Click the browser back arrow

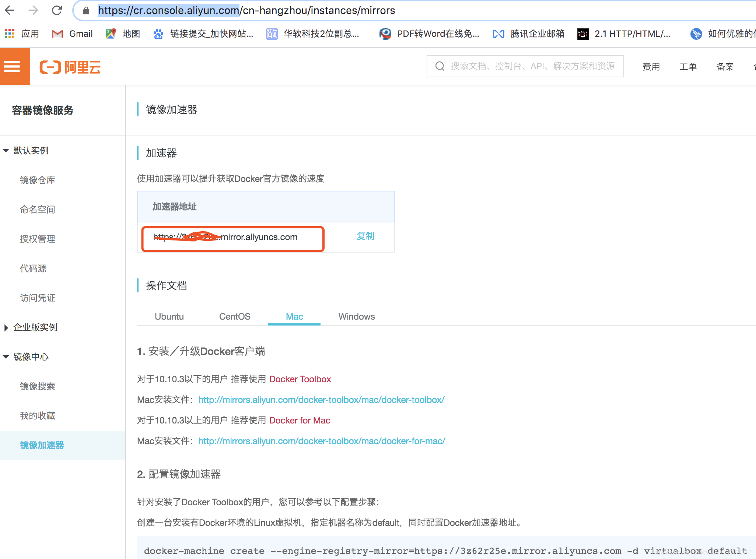click(x=10, y=10)
